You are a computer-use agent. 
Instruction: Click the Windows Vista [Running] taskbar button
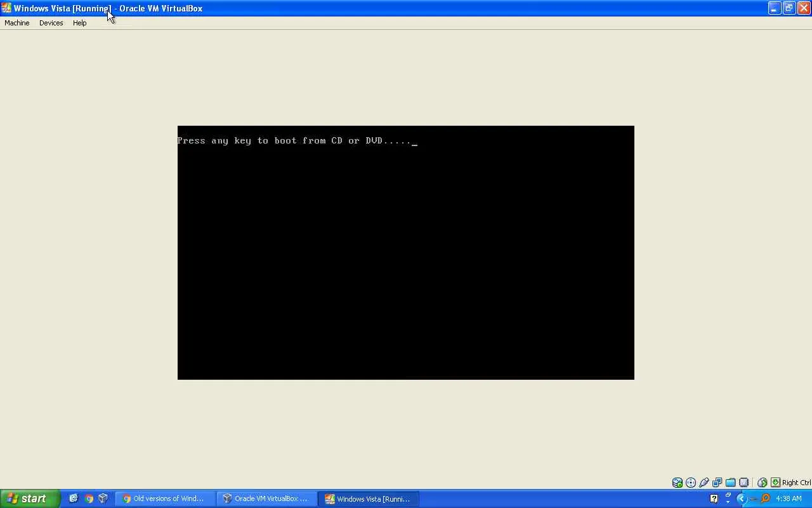tap(369, 499)
